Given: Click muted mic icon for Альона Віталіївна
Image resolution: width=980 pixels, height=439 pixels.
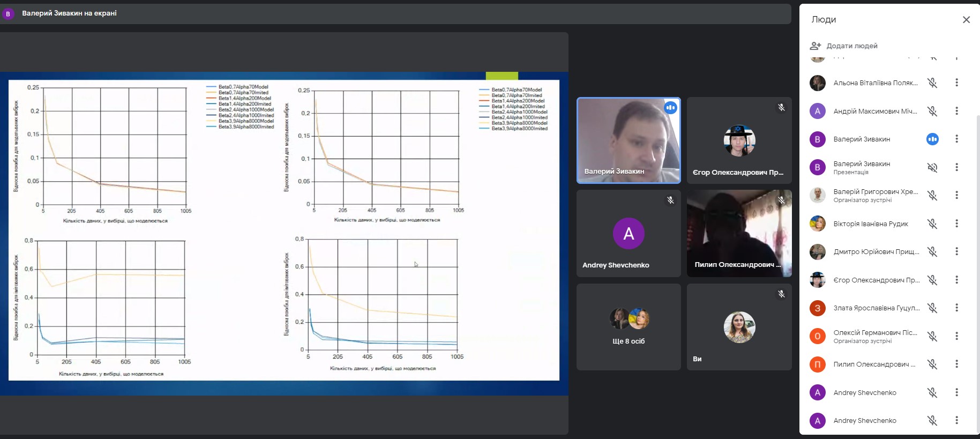Looking at the screenshot, I should [932, 83].
